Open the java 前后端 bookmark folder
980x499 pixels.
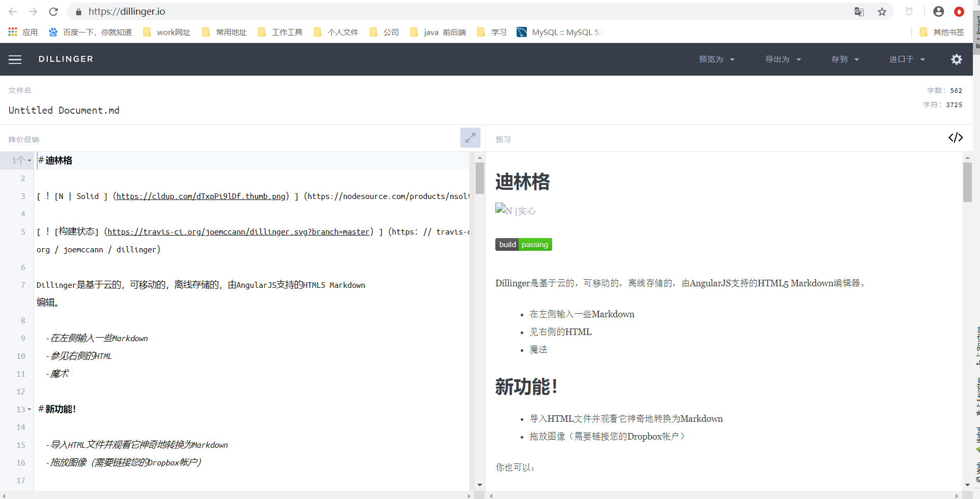[438, 32]
